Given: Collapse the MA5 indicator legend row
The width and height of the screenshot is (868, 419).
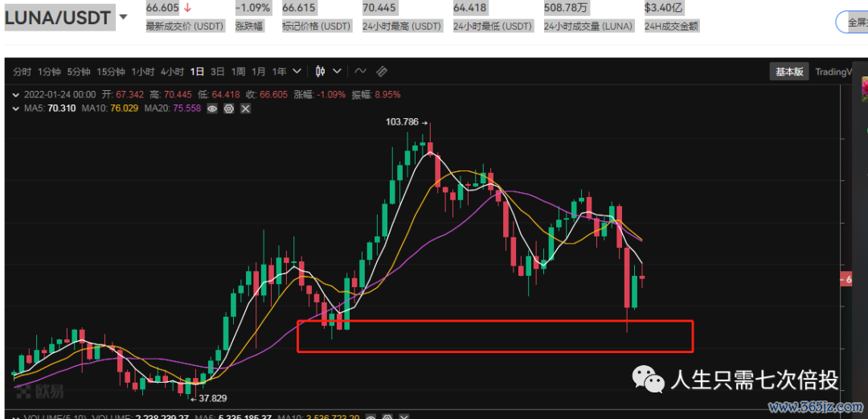Looking at the screenshot, I should [16, 109].
